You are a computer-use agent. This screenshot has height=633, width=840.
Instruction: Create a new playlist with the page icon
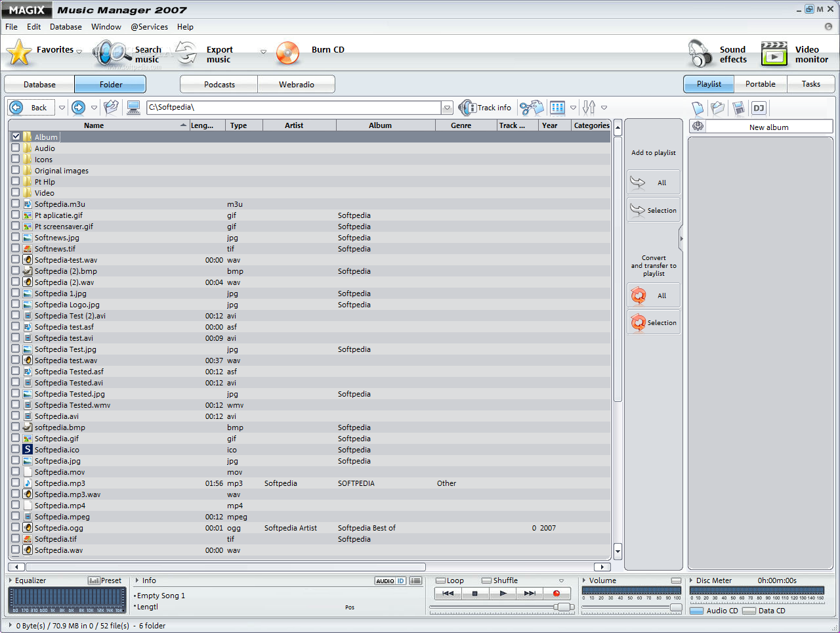tap(698, 108)
